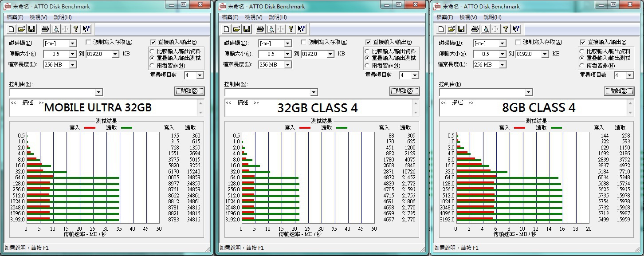Screen dimensions: 644x256
Task: Open Print Preview icon in MOBILE ULTRA 32GB window
Action: click(55, 29)
